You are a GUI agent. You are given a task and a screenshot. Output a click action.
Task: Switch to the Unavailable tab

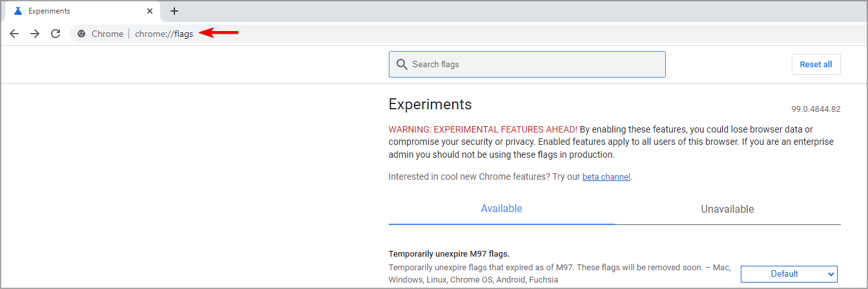pyautogui.click(x=727, y=209)
